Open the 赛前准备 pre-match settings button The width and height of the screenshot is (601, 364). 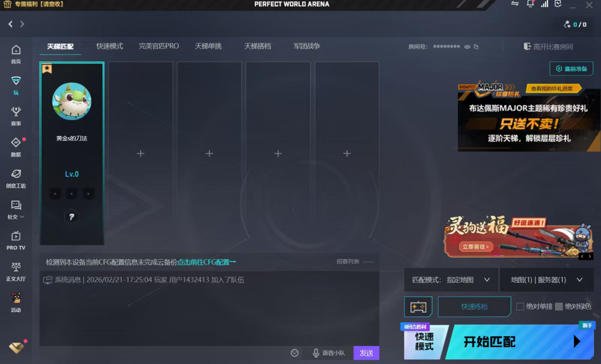571,68
